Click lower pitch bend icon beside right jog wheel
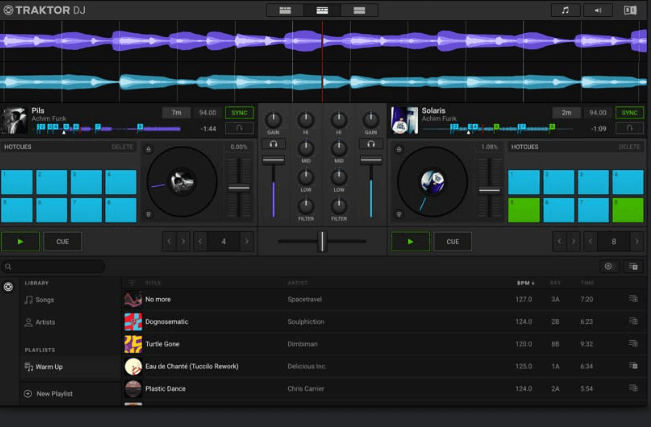 [399, 214]
